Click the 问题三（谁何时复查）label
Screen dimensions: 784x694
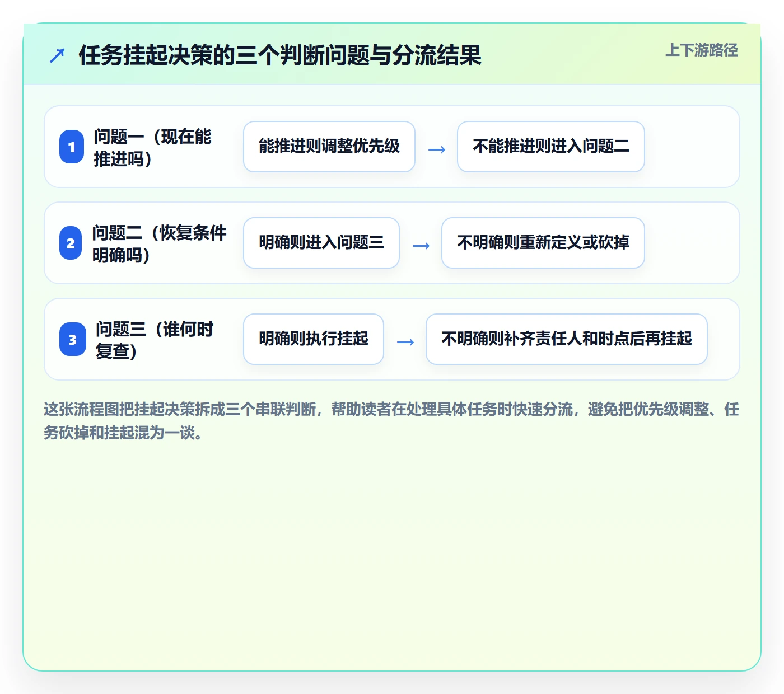(x=155, y=340)
